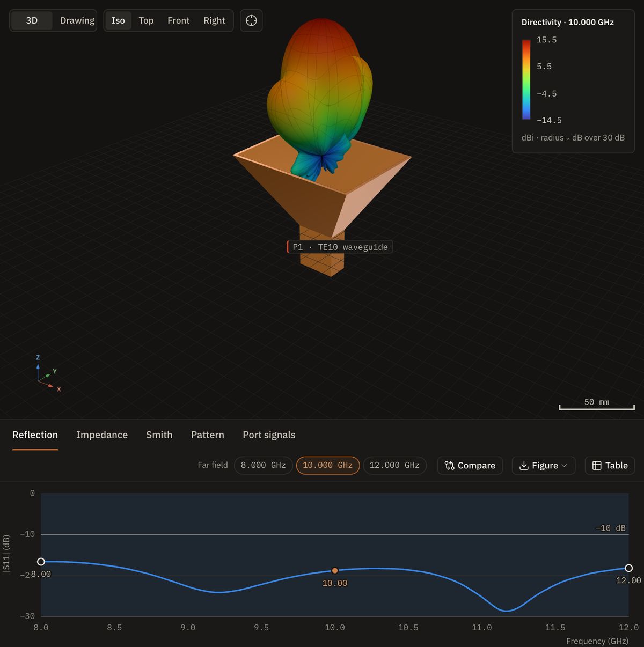644x647 pixels.
Task: Select the Right camera view
Action: tap(214, 20)
